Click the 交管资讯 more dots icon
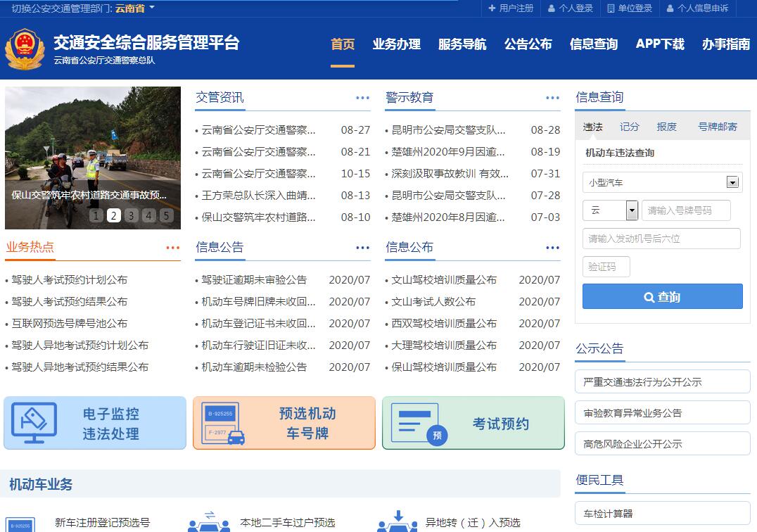The image size is (757, 532). 362,98
